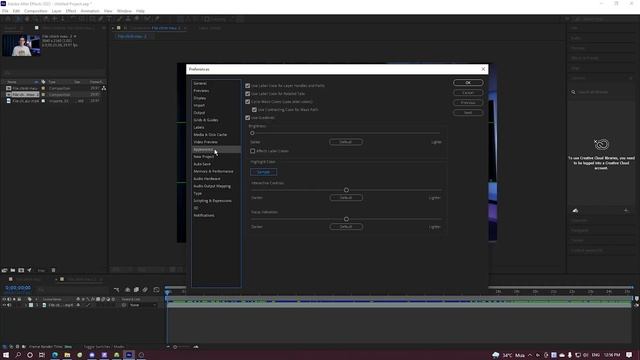Open notification center icon
This screenshot has width=640, height=360.
click(x=629, y=355)
